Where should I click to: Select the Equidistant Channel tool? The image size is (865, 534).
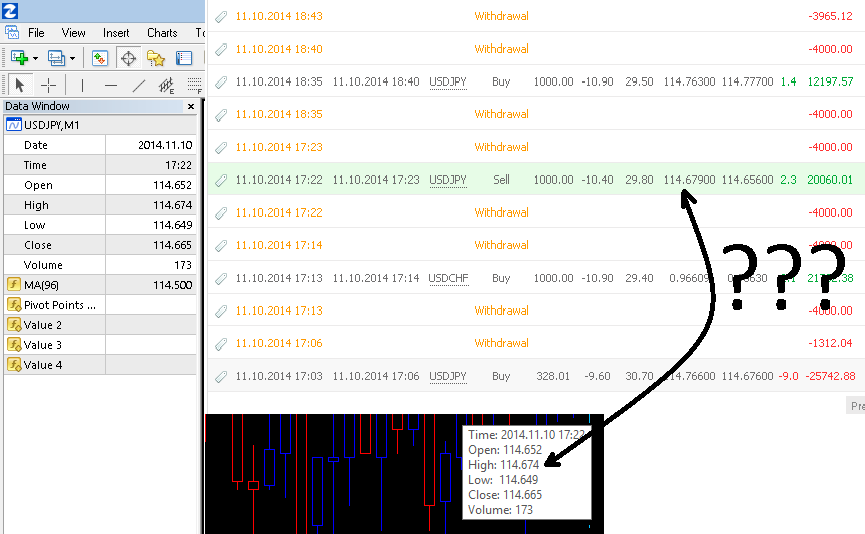click(166, 86)
